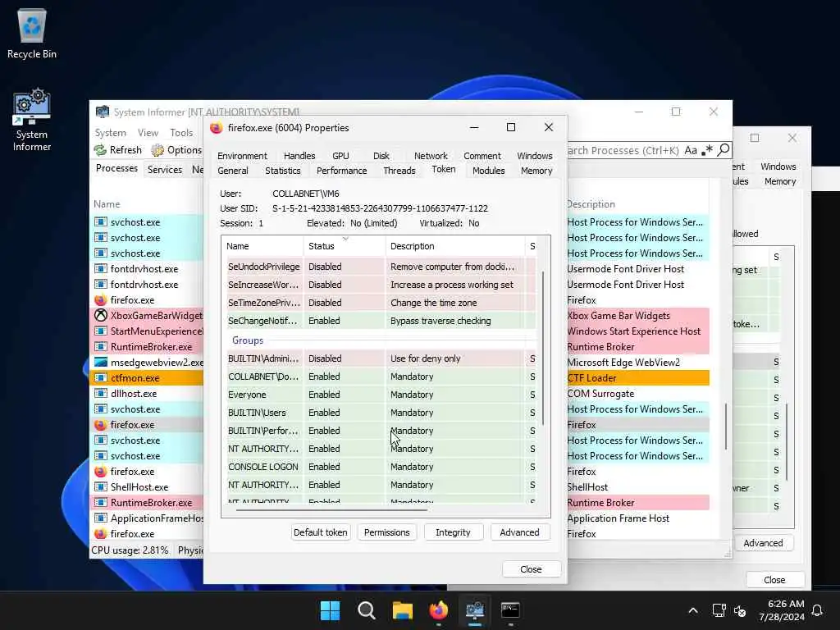The width and height of the screenshot is (840, 630).
Task: Click the Firefox icon in the Properties title bar
Action: 217,127
